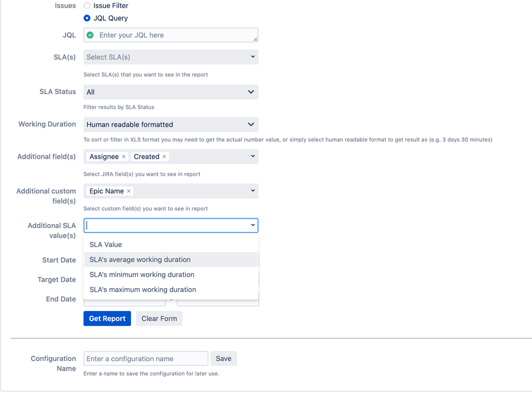Expand the Additional field(s) dropdown arrow

[x=253, y=156]
